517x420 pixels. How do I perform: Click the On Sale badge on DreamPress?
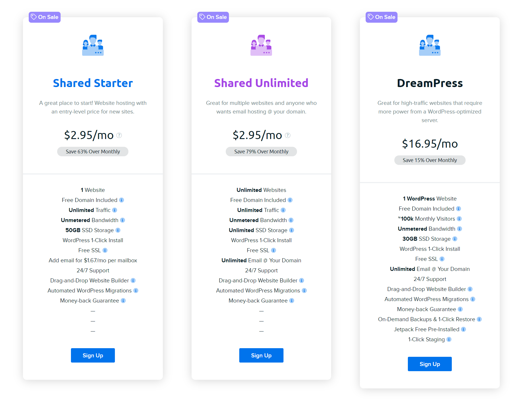click(x=381, y=17)
